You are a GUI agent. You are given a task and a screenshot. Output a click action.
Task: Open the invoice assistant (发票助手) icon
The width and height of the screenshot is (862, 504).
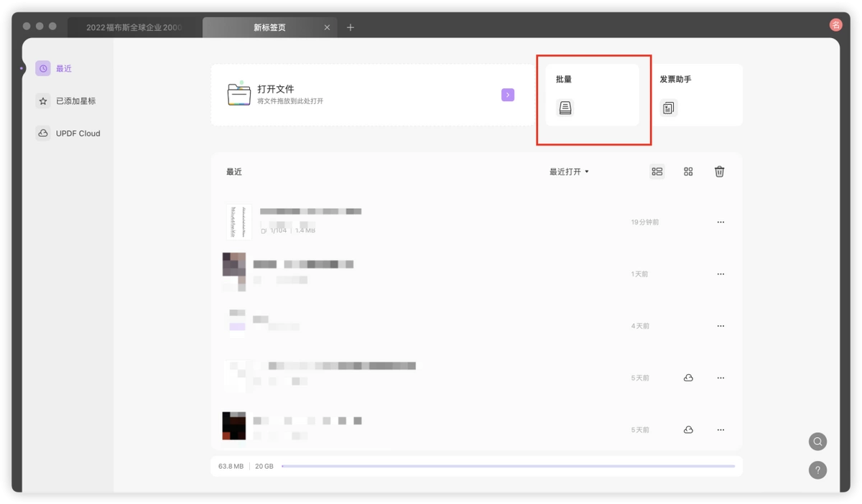coord(669,108)
